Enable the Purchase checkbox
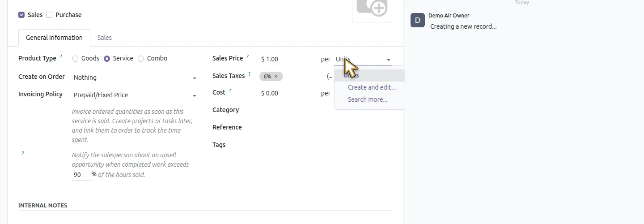 [x=49, y=15]
